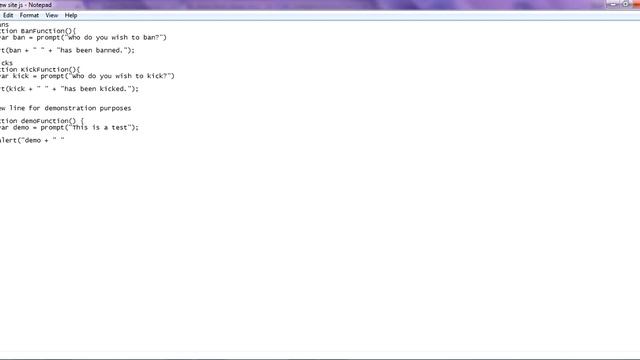Click the "has been kicked." alert line
640x360 pixels.
click(x=69, y=89)
